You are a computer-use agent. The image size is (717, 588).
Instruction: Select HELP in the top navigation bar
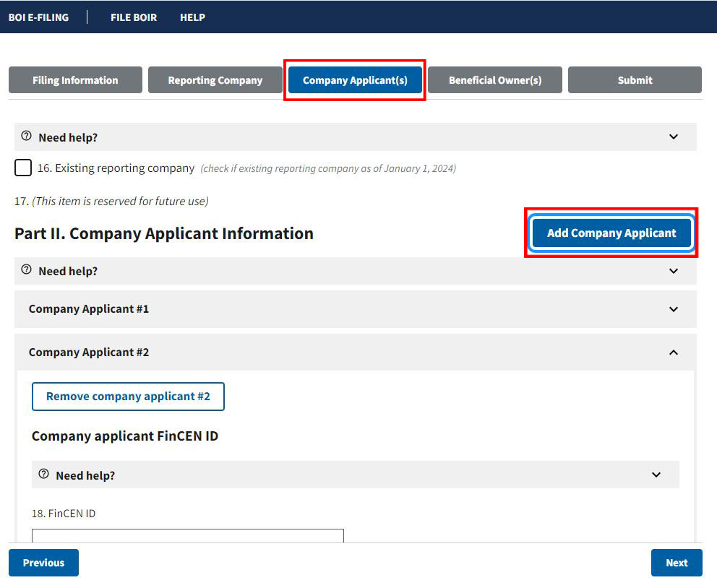(x=192, y=17)
